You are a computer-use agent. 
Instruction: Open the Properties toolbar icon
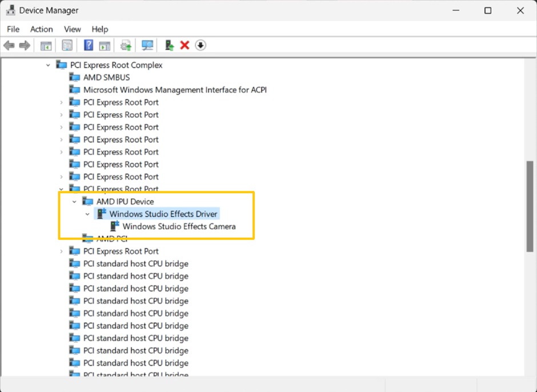[67, 45]
